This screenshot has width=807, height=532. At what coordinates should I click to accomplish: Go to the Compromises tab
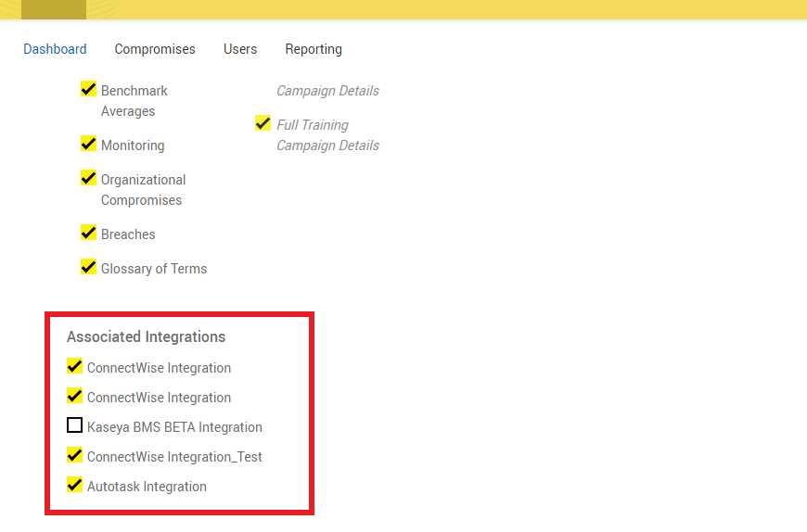(155, 49)
